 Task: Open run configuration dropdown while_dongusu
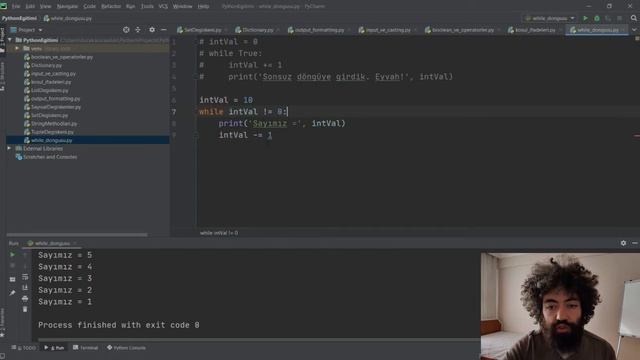click(550, 18)
